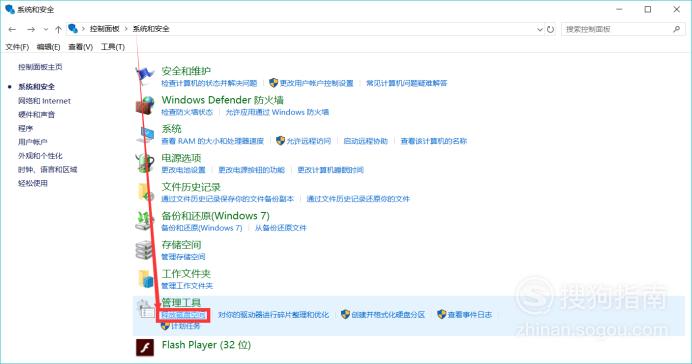
Task: Click 常见计算机问题疑难解答
Action: click(406, 83)
